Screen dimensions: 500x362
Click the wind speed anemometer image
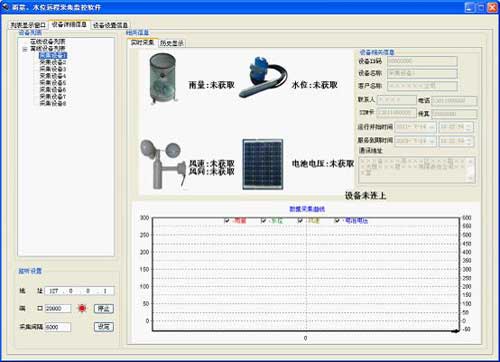[163, 164]
